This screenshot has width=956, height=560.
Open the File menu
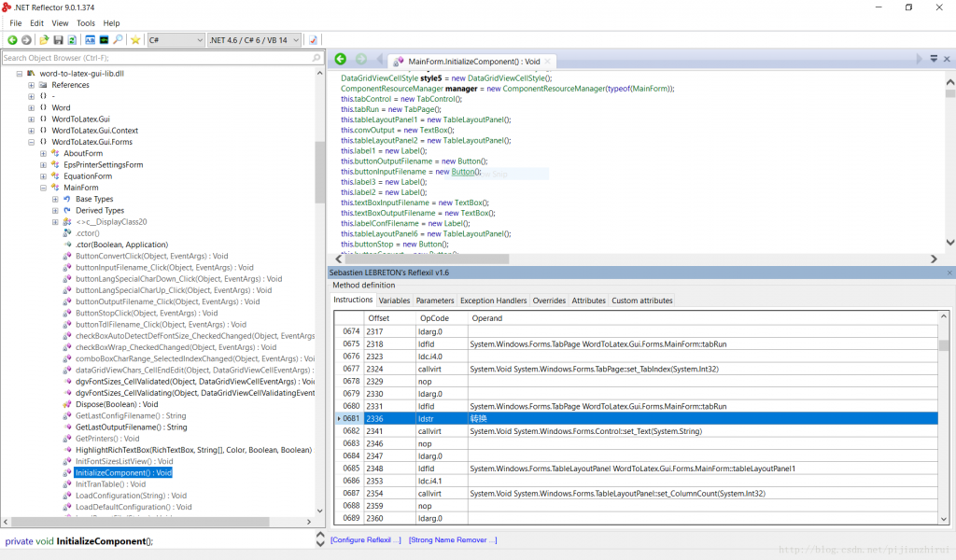click(x=15, y=23)
